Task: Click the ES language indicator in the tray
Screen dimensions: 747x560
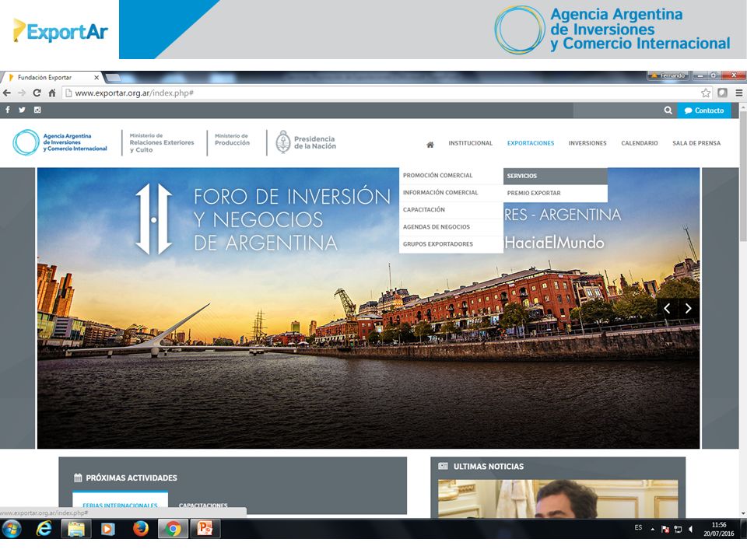Action: tap(638, 527)
